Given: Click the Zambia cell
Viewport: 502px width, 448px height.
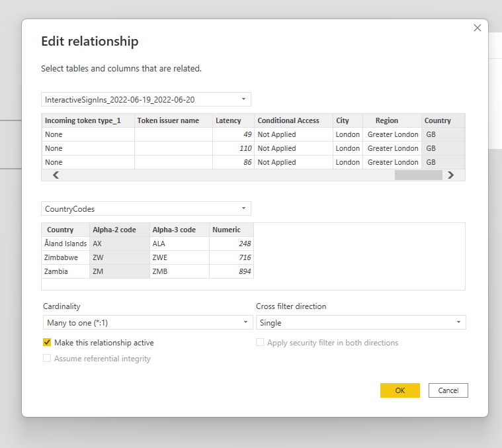Looking at the screenshot, I should pyautogui.click(x=65, y=271).
